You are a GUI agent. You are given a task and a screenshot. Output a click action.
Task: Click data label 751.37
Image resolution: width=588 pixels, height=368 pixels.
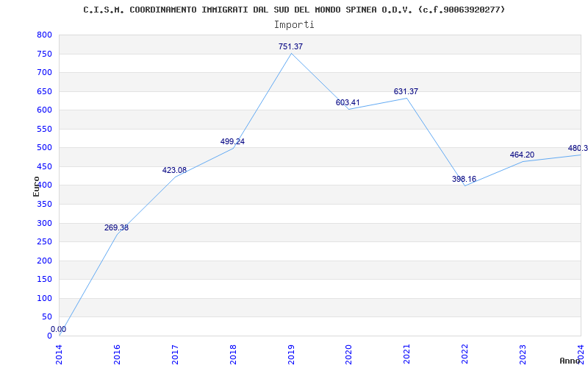290,46
